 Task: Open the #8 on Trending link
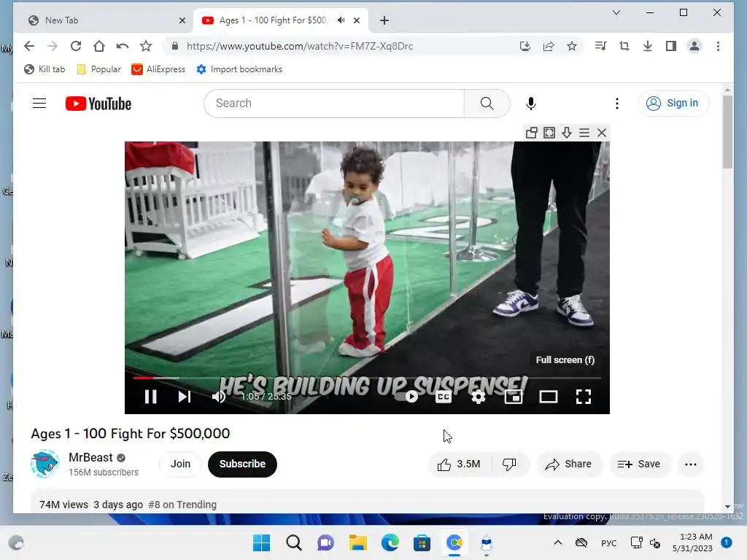tap(182, 505)
